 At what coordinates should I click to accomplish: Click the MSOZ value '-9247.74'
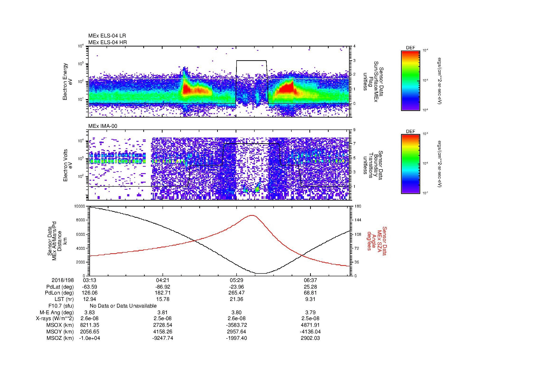(x=163, y=338)
